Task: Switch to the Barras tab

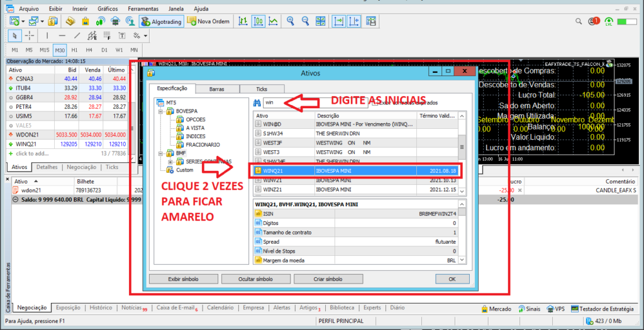Action: pos(216,89)
